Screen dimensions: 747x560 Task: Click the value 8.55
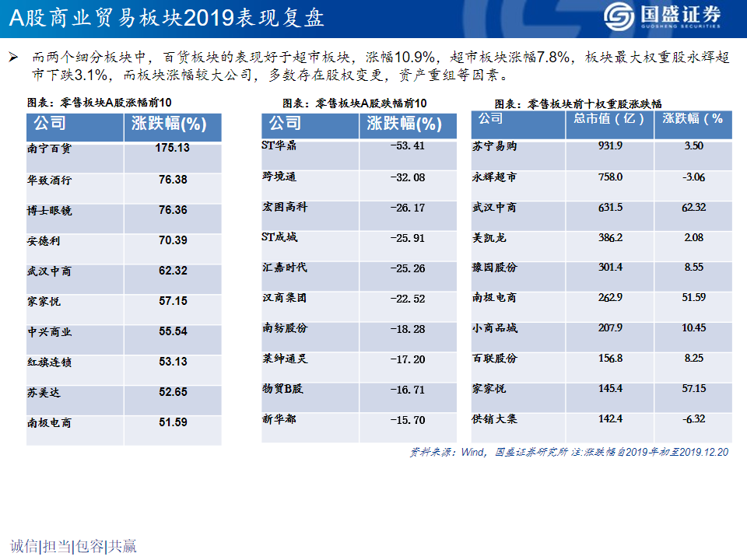click(693, 267)
